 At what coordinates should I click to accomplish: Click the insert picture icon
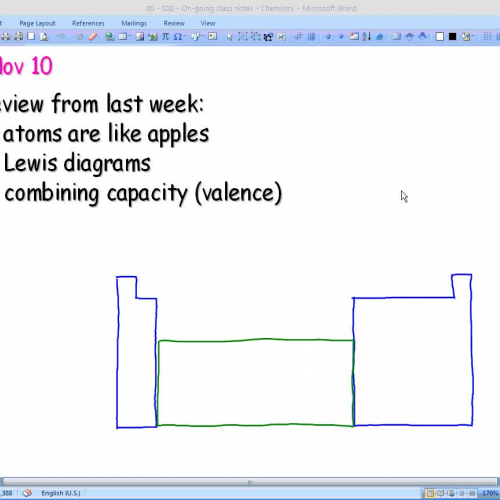(140, 37)
